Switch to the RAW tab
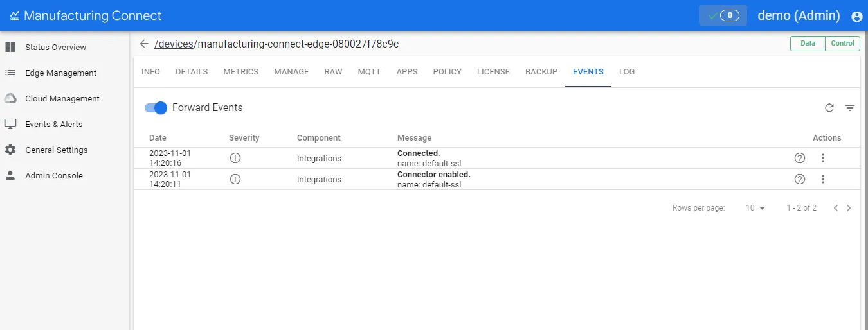 (333, 72)
